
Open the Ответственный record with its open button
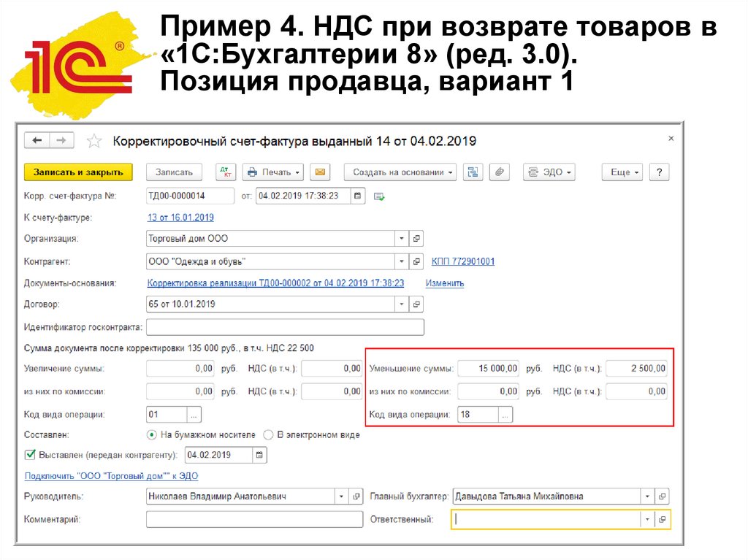point(662,519)
